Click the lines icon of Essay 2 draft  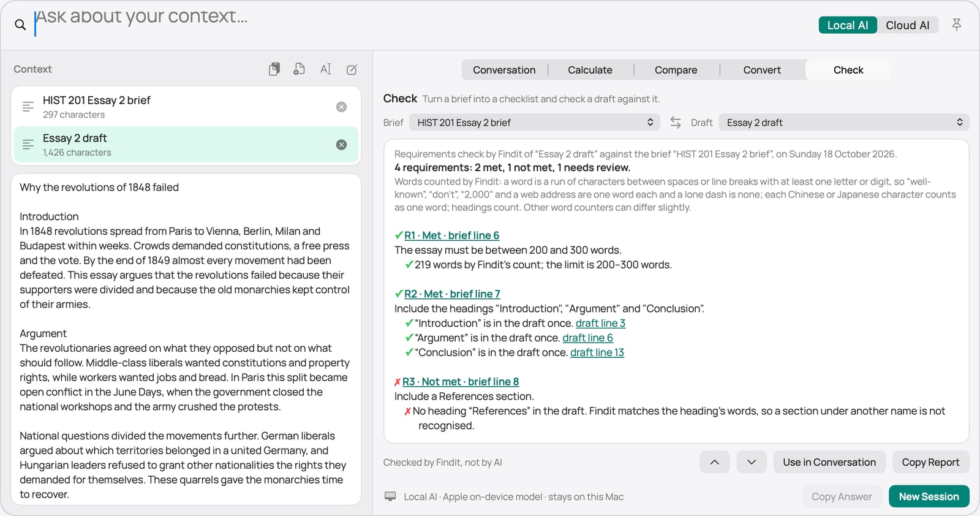(28, 145)
